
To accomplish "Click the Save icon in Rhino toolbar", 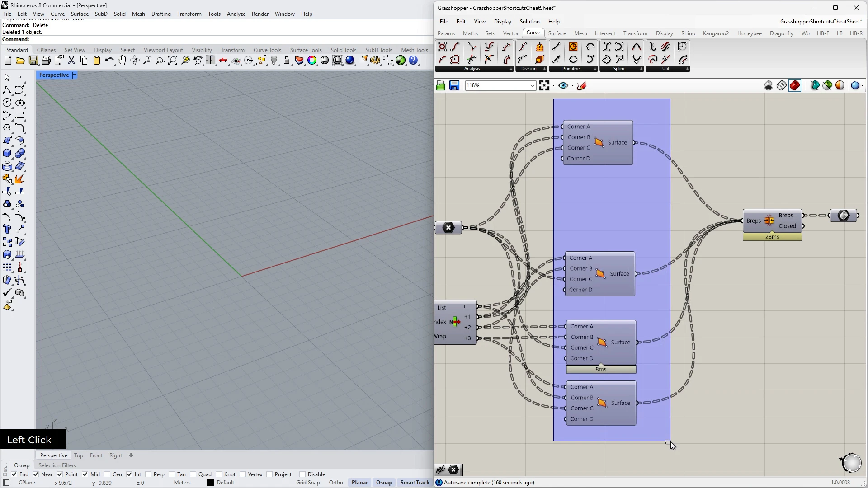I will click(x=33, y=61).
